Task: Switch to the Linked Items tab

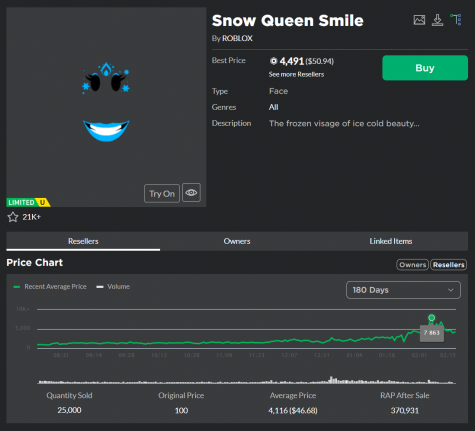Action: 391,241
